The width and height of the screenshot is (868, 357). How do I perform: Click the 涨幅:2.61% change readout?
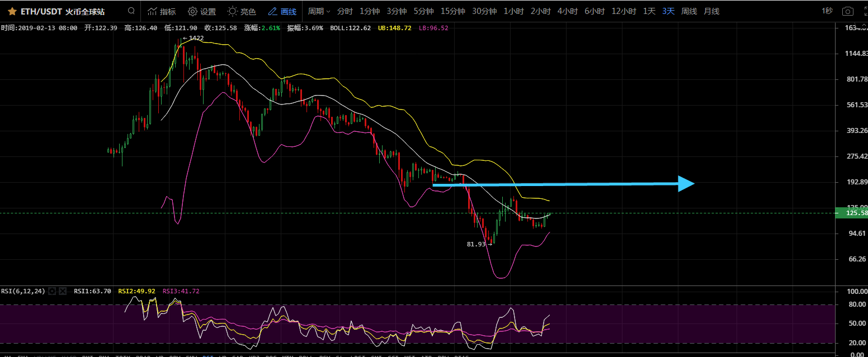pos(262,28)
